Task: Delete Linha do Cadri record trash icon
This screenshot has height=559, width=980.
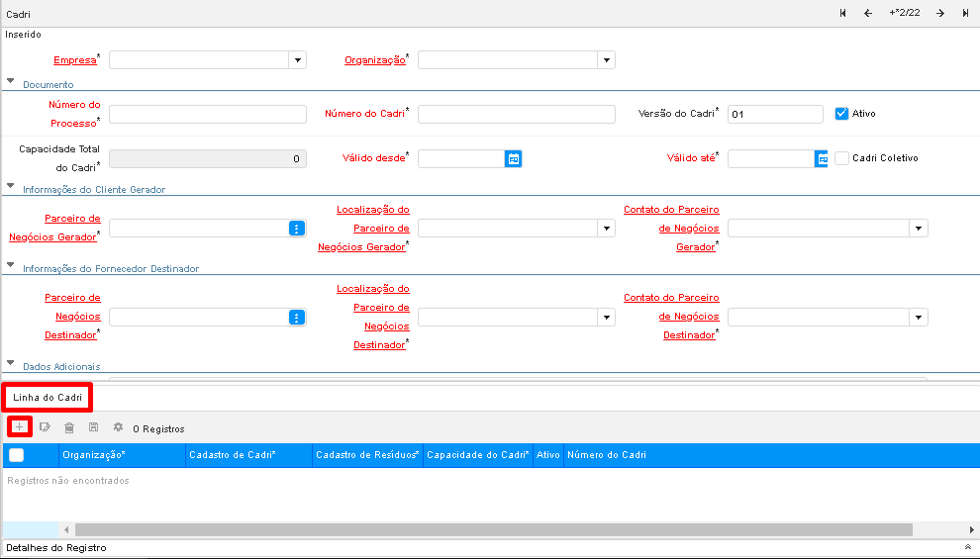Action: pyautogui.click(x=69, y=427)
